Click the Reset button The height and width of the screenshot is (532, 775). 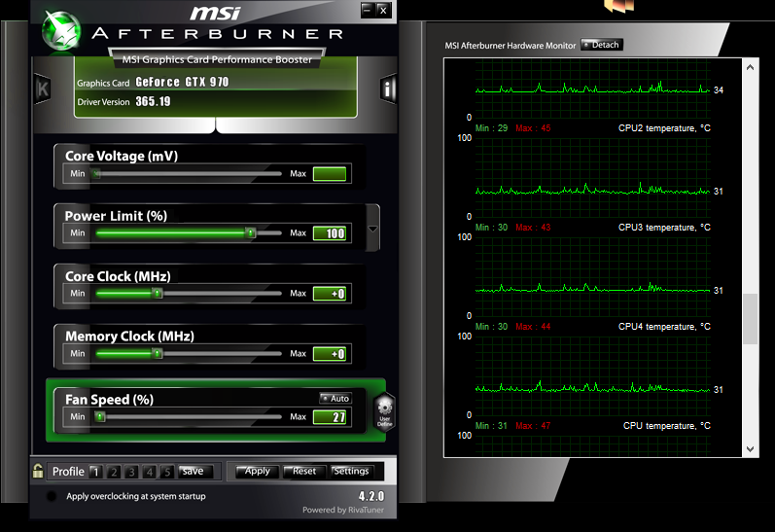point(304,471)
